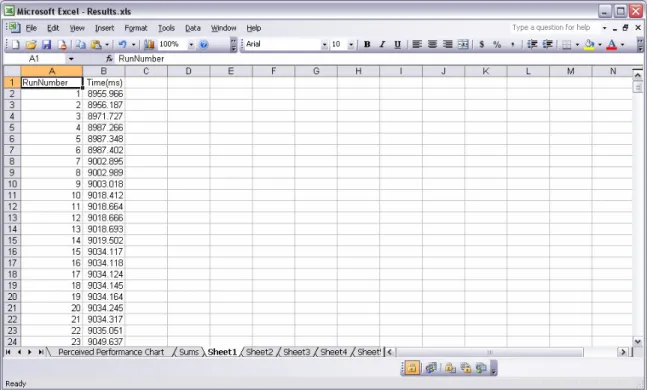The image size is (658, 390).
Task: Toggle italic formatting
Action: [x=382, y=44]
